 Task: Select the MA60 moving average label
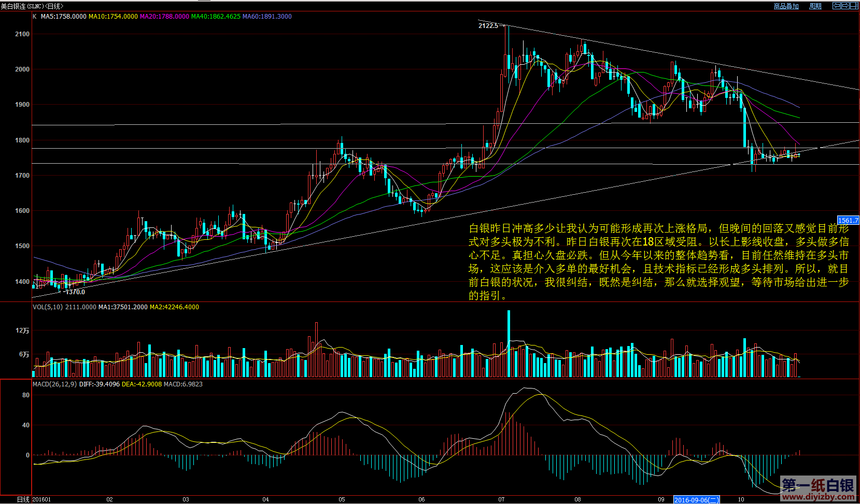[x=267, y=17]
